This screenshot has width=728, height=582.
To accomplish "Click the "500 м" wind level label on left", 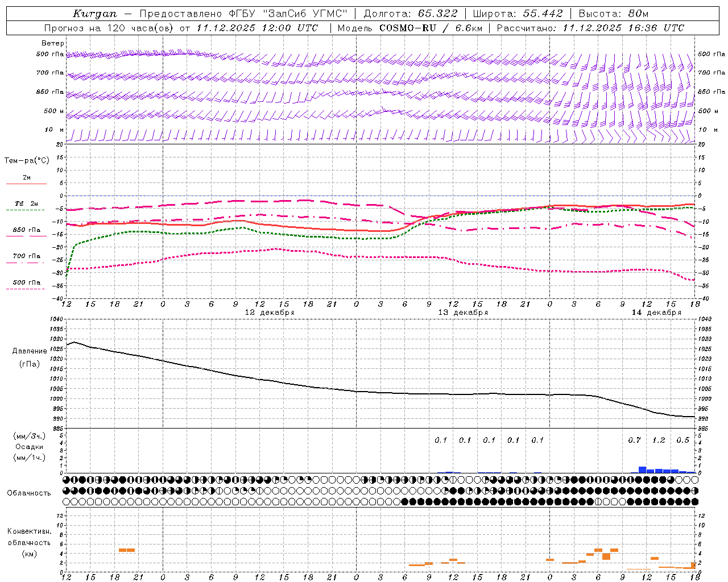I will pos(54,111).
